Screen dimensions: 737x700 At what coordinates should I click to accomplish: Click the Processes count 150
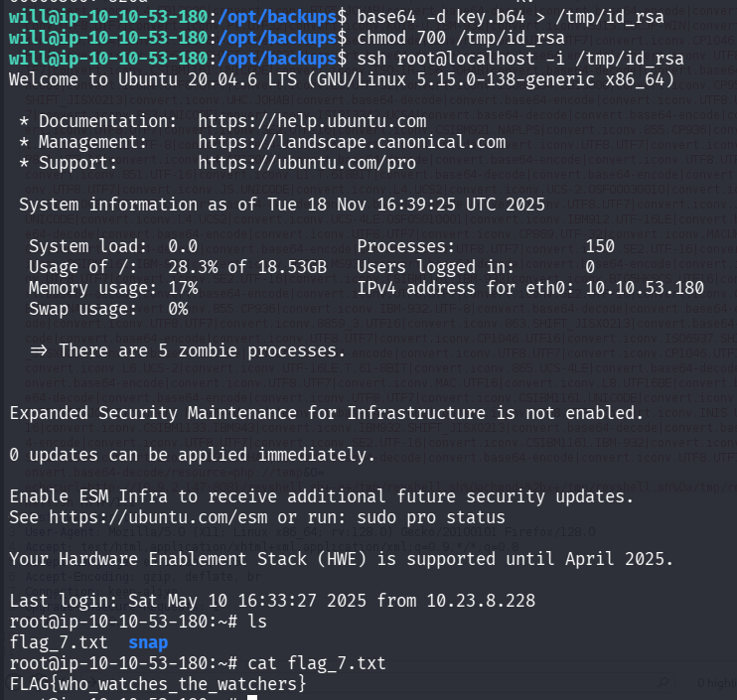tap(600, 246)
